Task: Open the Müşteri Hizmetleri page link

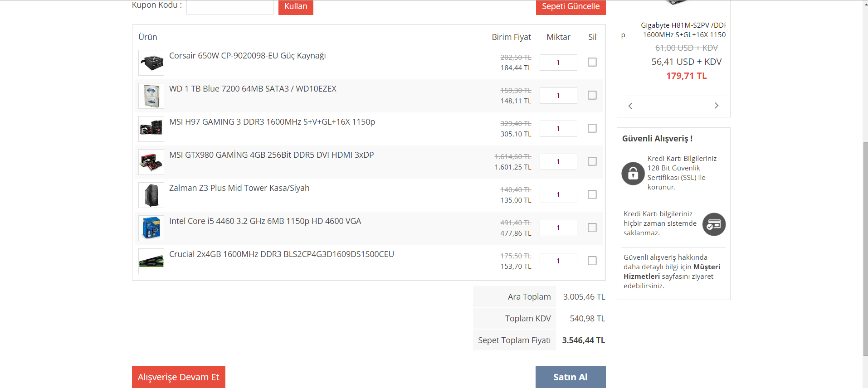Action: click(x=672, y=272)
